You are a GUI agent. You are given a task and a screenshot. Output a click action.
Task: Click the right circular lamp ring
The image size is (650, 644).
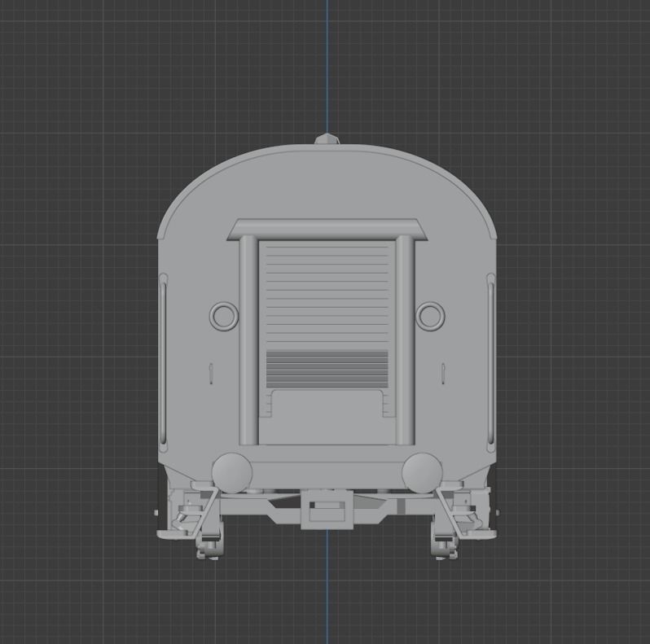point(430,316)
